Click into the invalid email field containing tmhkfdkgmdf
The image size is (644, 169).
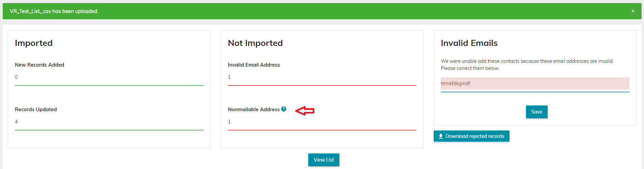pos(535,83)
